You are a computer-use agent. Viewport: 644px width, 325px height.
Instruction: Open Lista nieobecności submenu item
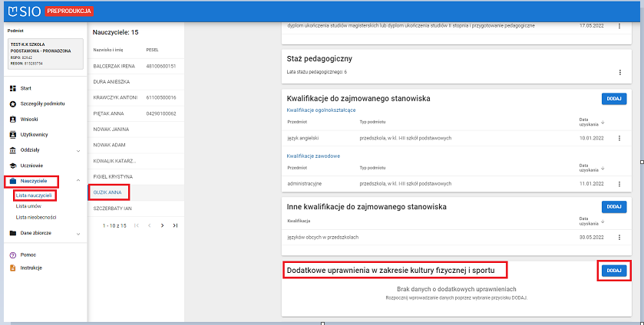click(36, 217)
